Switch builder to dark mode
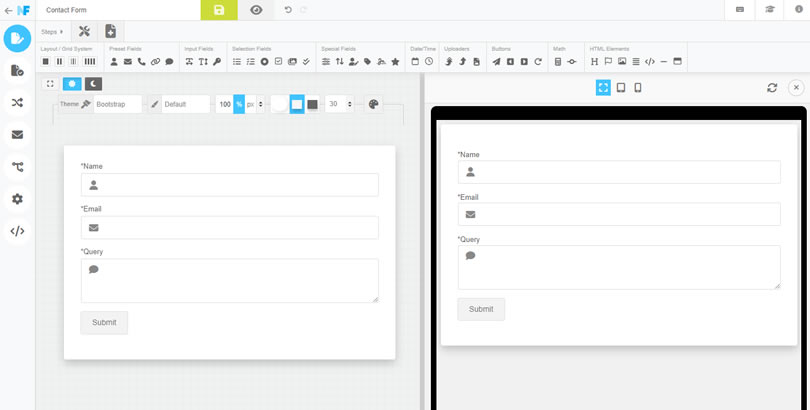 94,84
